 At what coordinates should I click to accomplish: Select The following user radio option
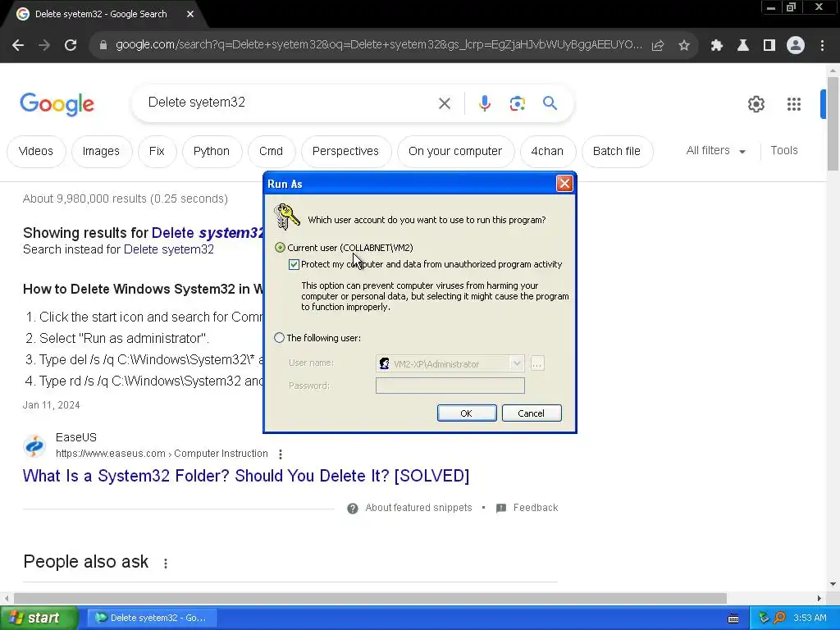click(279, 338)
